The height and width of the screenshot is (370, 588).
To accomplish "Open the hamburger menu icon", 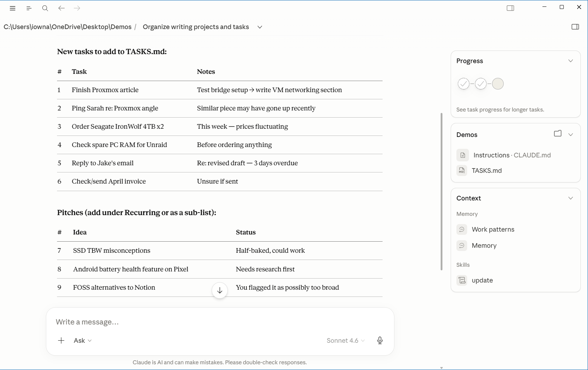I will click(x=13, y=8).
